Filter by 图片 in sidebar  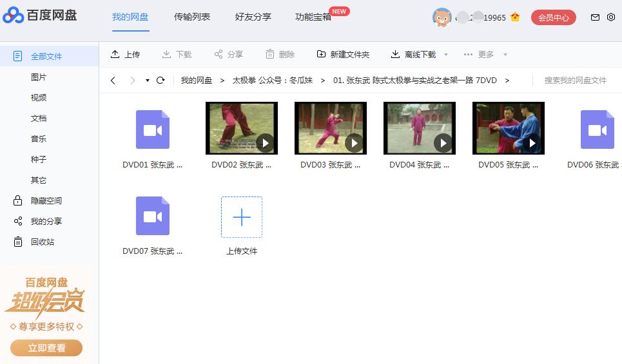(x=39, y=77)
